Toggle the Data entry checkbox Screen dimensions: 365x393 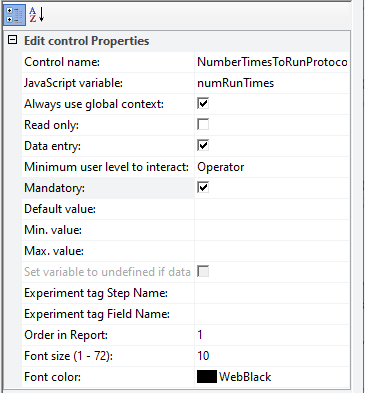(203, 146)
